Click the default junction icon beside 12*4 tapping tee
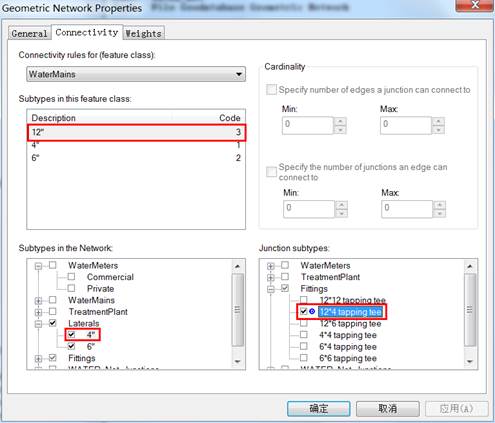This screenshot has width=495, height=423. 312,311
